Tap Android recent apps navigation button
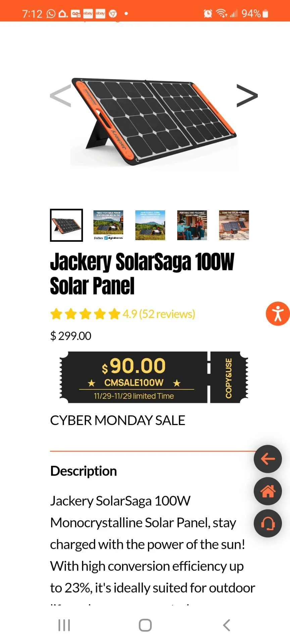The height and width of the screenshot is (644, 290). [x=64, y=625]
